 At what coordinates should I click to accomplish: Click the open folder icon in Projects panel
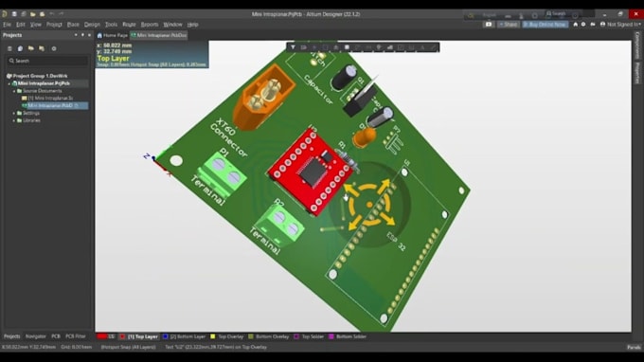(31, 48)
